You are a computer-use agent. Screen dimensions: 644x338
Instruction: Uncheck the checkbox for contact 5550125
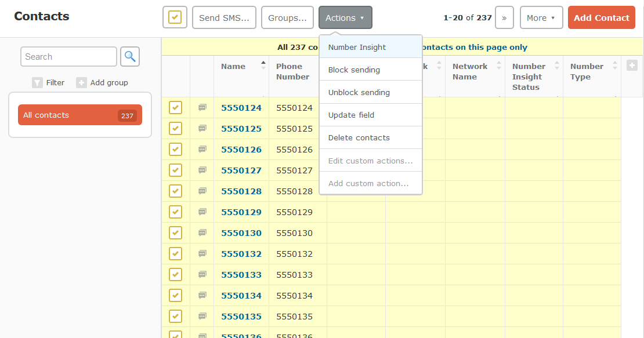point(175,128)
